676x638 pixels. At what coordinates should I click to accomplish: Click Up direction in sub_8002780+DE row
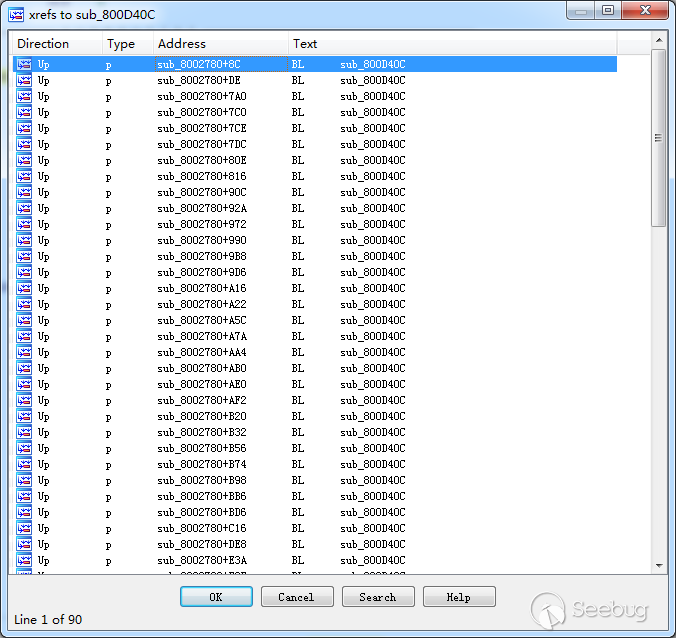(44, 81)
